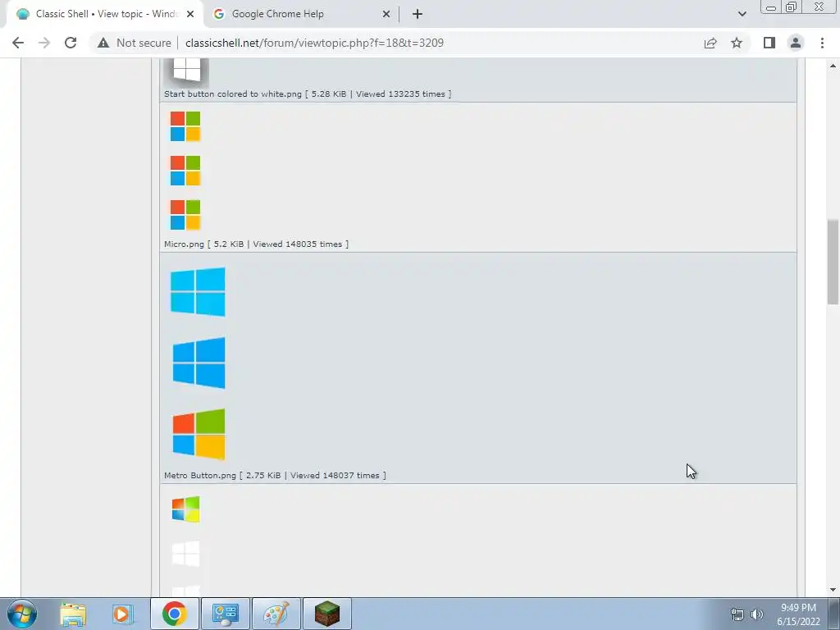The height and width of the screenshot is (630, 840).
Task: Click the darker blue Metro Windows logo
Action: pos(199,363)
